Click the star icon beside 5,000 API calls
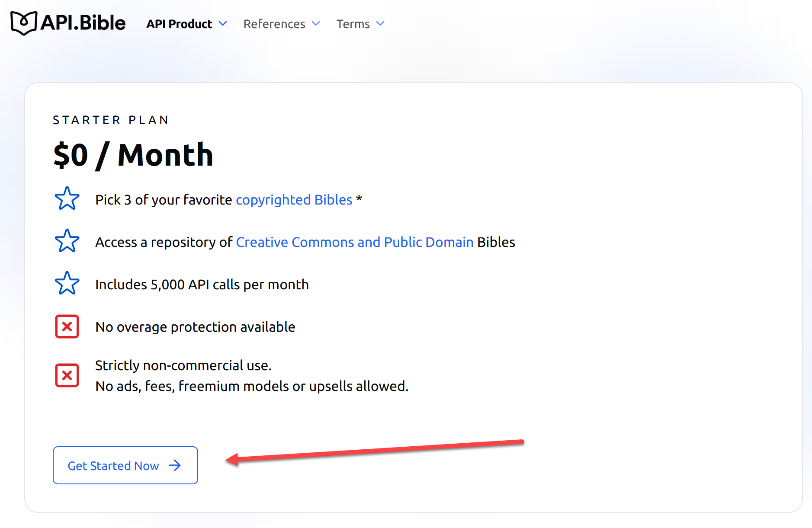The height and width of the screenshot is (528, 812). pyautogui.click(x=67, y=283)
